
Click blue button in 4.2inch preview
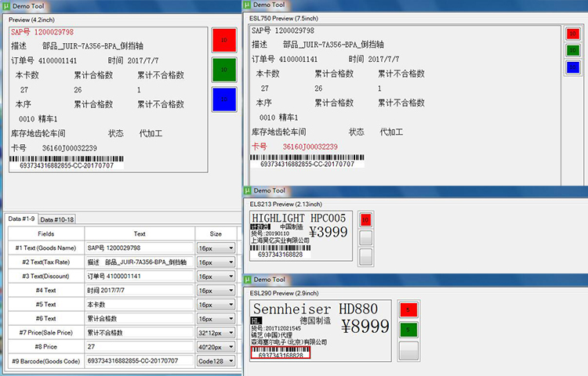[223, 99]
